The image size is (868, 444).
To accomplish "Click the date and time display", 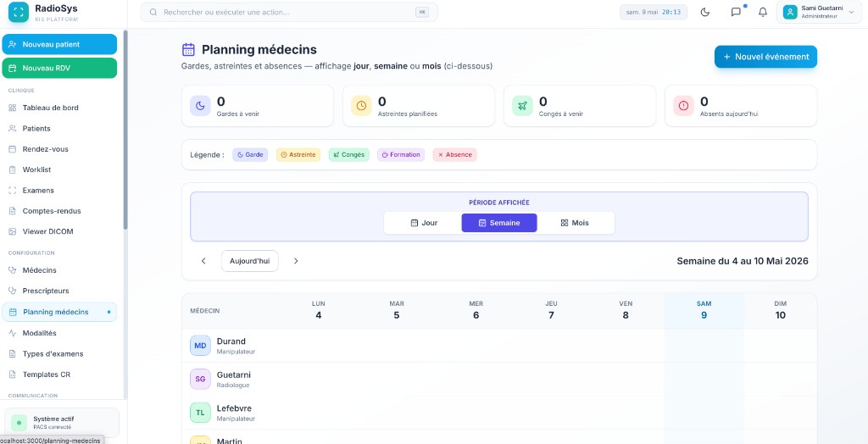I will pyautogui.click(x=654, y=12).
